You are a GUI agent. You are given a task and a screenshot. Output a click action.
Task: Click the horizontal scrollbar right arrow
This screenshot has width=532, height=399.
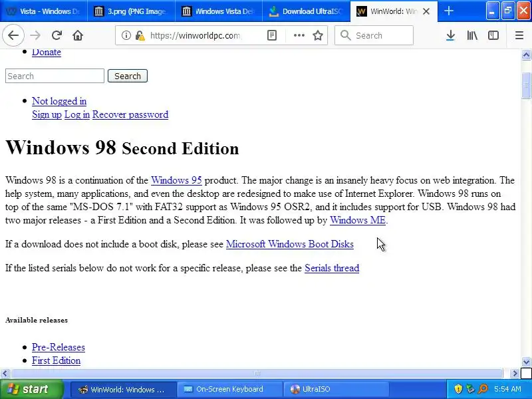(x=515, y=373)
